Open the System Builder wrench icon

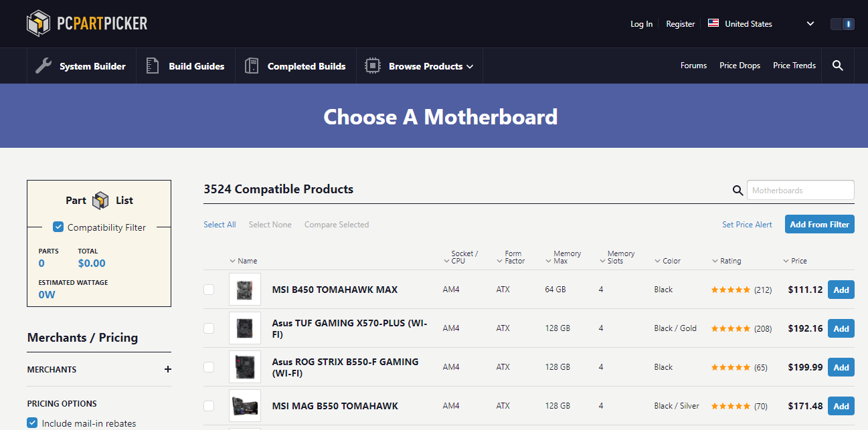click(x=44, y=66)
